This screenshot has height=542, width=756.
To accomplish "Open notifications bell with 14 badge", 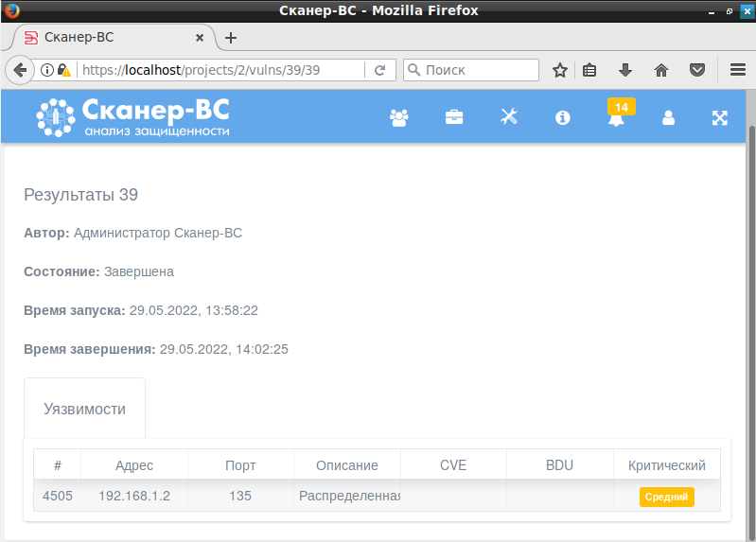I will (x=619, y=113).
